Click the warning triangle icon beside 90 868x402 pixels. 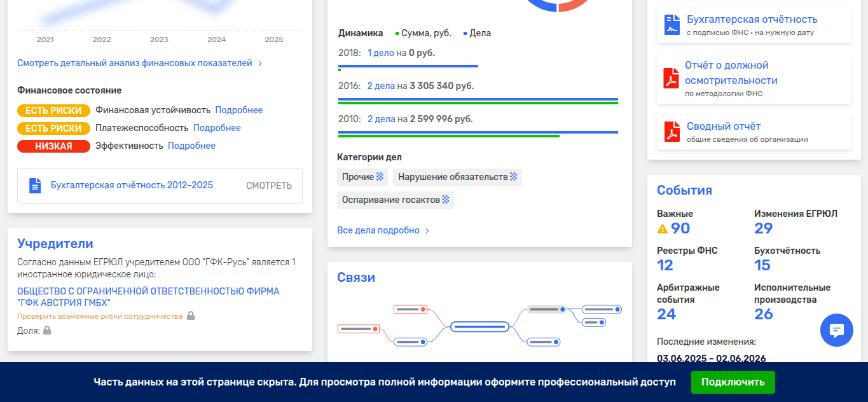[663, 229]
